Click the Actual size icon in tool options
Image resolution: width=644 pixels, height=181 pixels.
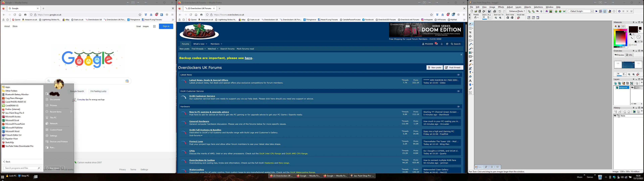(x=519, y=18)
